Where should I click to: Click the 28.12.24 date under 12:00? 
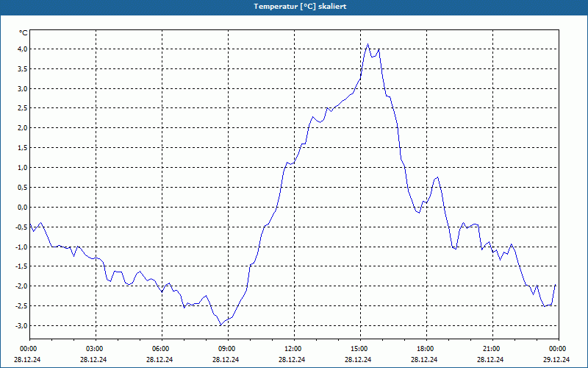click(x=292, y=359)
